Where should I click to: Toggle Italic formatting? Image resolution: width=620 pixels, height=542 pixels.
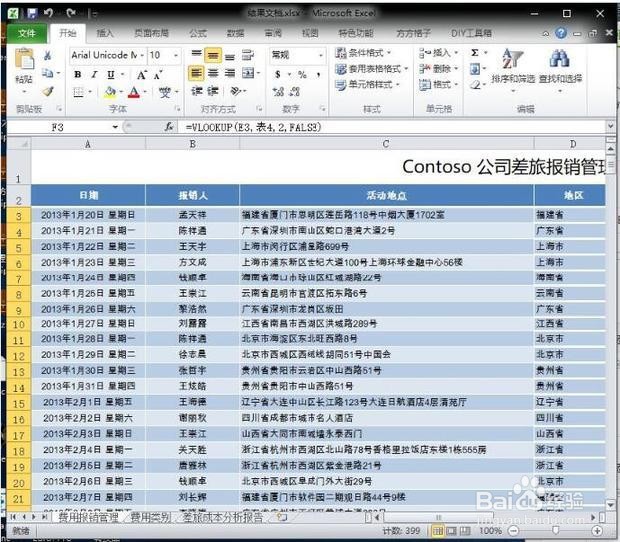(94, 74)
